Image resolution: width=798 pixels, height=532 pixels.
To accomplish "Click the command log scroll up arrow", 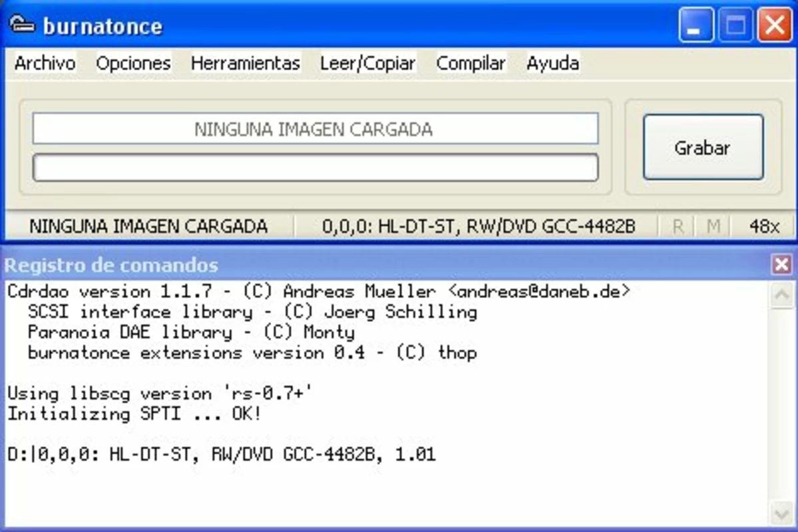I will click(782, 295).
